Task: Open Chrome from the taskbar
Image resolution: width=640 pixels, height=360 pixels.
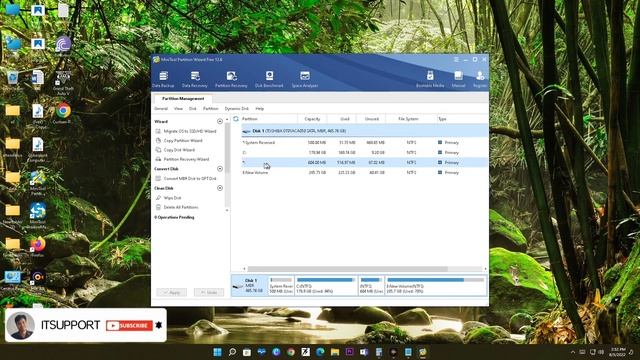Action: 291,352
